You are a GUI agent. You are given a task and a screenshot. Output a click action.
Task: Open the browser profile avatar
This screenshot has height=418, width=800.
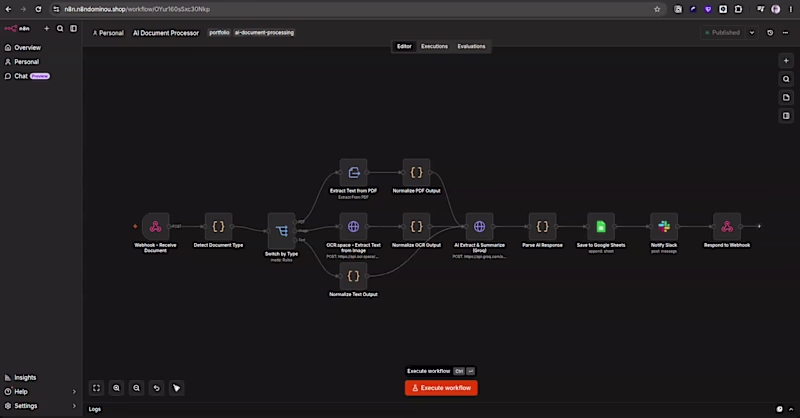(776, 9)
